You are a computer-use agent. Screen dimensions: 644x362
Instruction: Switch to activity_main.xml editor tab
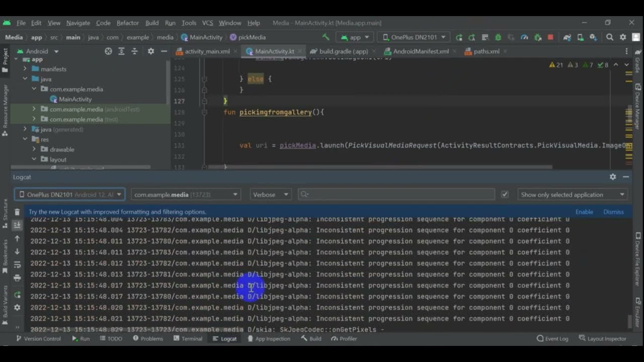click(x=207, y=51)
